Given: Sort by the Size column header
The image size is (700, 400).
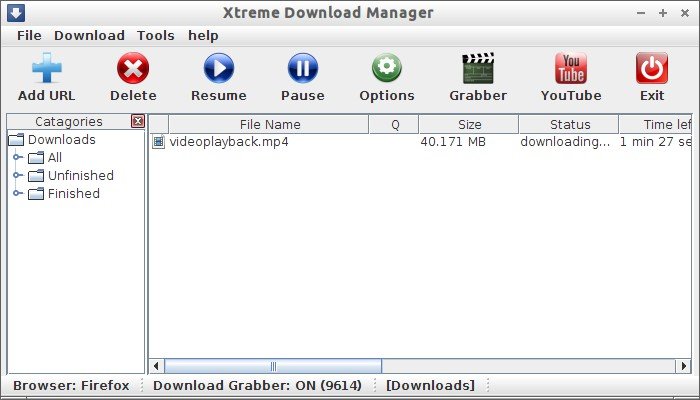Looking at the screenshot, I should [x=469, y=124].
